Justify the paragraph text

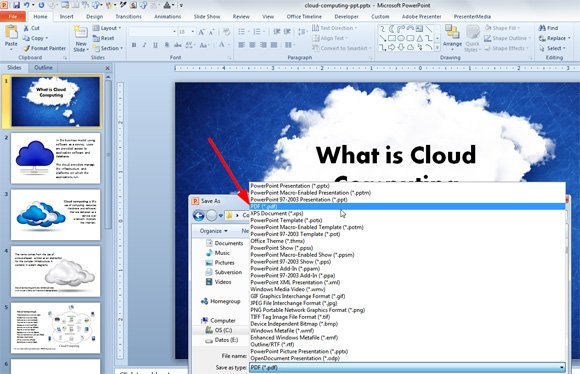(x=274, y=45)
